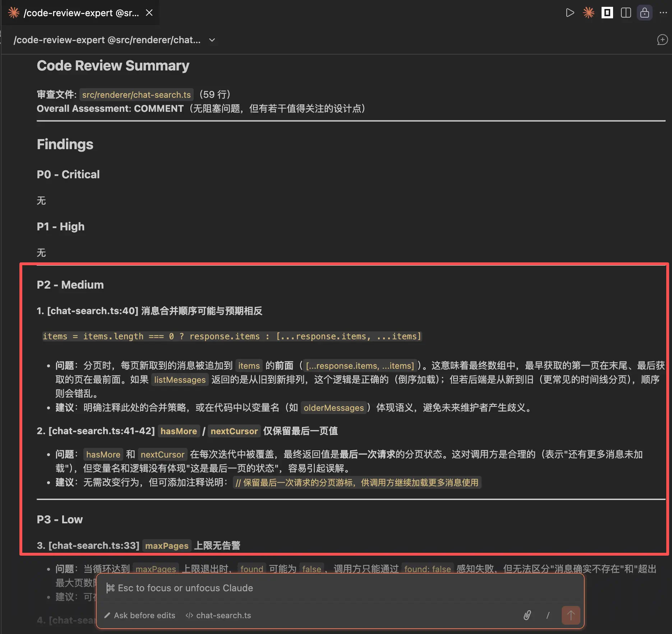Toggle the chat-search.ts context chip
The height and width of the screenshot is (634, 672).
(x=218, y=615)
